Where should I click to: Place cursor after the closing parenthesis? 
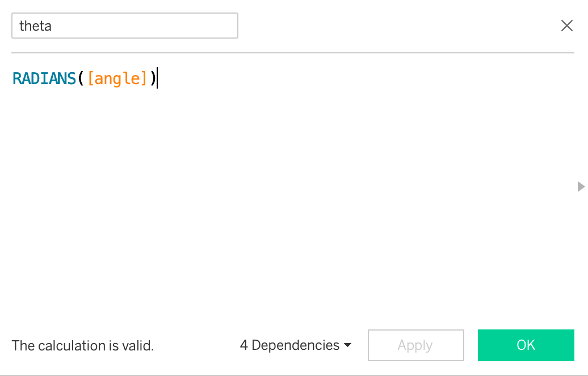pos(157,78)
